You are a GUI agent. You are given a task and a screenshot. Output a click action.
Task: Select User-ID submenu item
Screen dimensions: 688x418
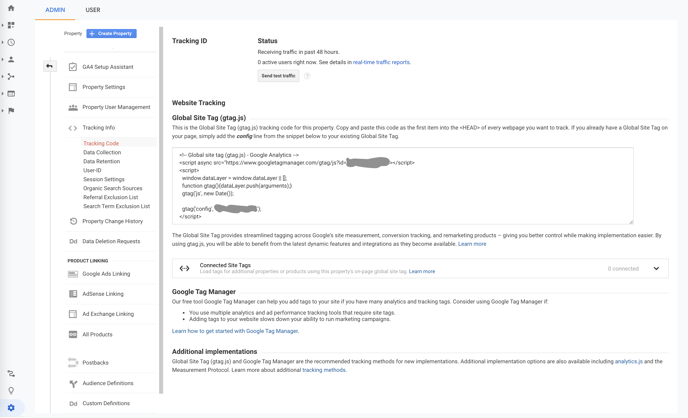(92, 170)
